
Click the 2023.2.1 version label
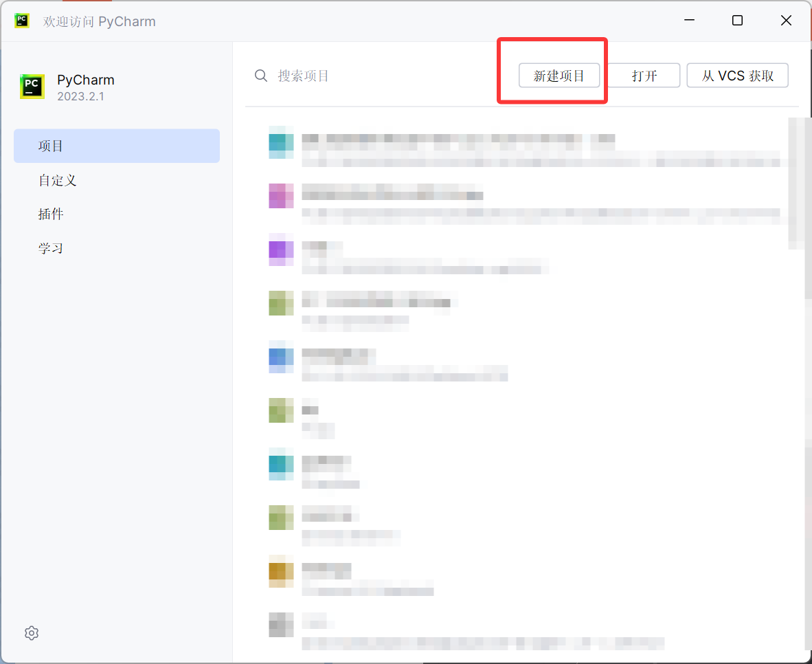81,96
